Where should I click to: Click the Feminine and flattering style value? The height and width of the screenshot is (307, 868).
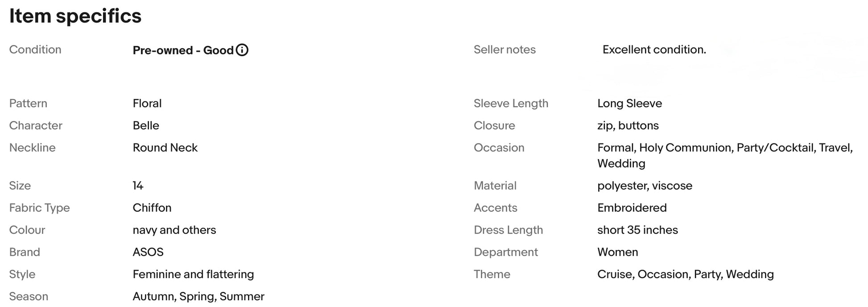click(x=193, y=274)
